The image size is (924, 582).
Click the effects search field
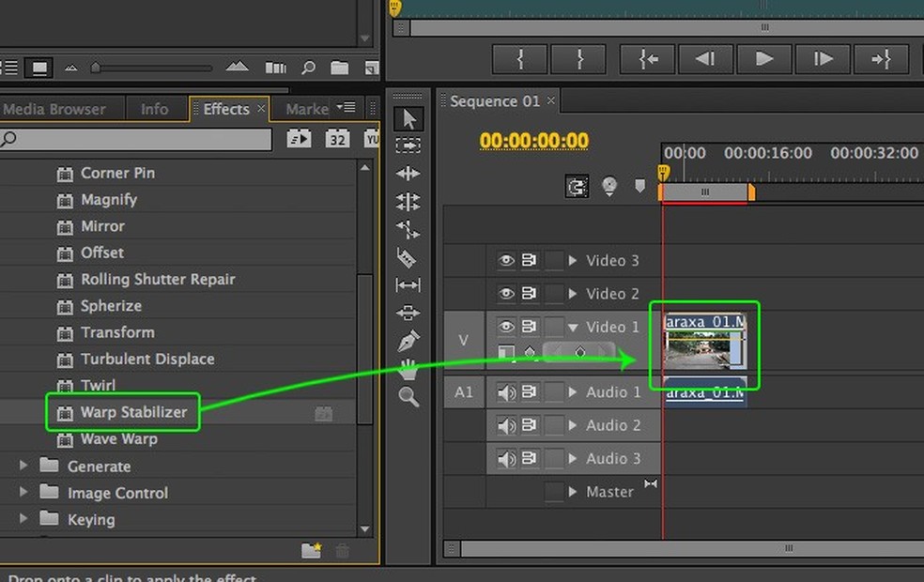point(141,139)
